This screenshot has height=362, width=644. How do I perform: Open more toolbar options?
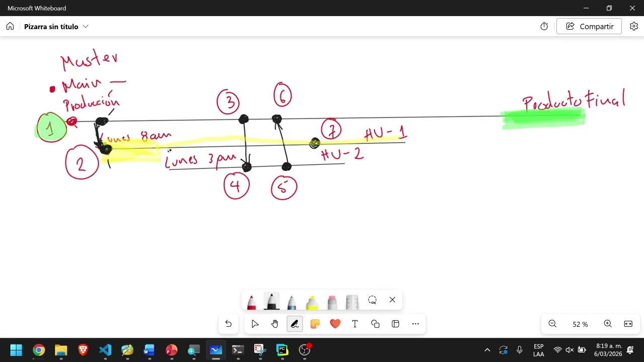416,324
